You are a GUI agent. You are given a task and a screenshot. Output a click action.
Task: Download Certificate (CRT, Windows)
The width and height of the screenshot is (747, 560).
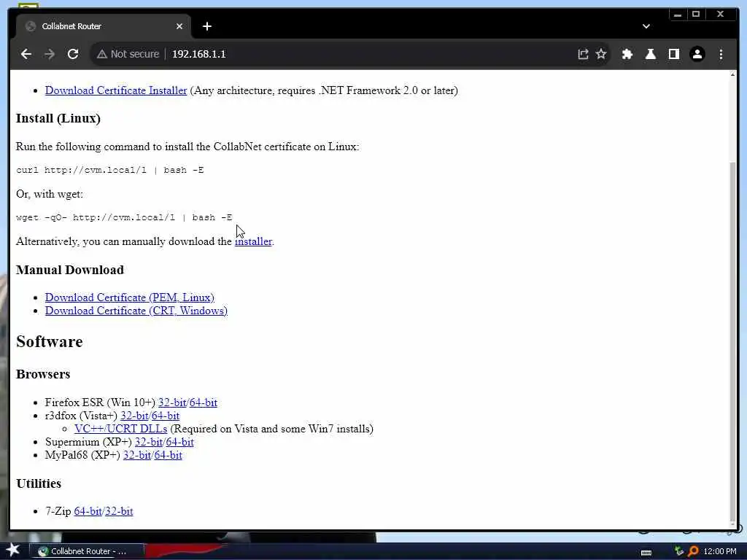[x=136, y=311]
